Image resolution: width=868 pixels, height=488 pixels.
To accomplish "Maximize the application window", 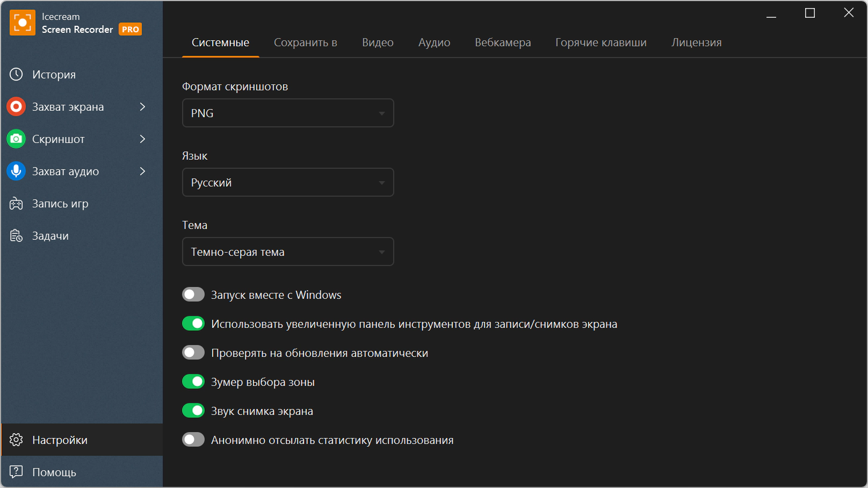I will click(810, 13).
